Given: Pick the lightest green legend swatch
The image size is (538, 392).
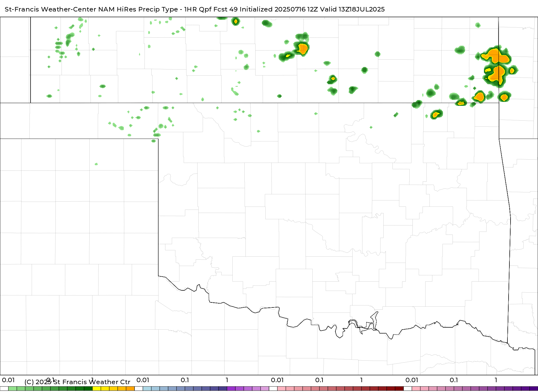Looking at the screenshot, I should point(13,389).
